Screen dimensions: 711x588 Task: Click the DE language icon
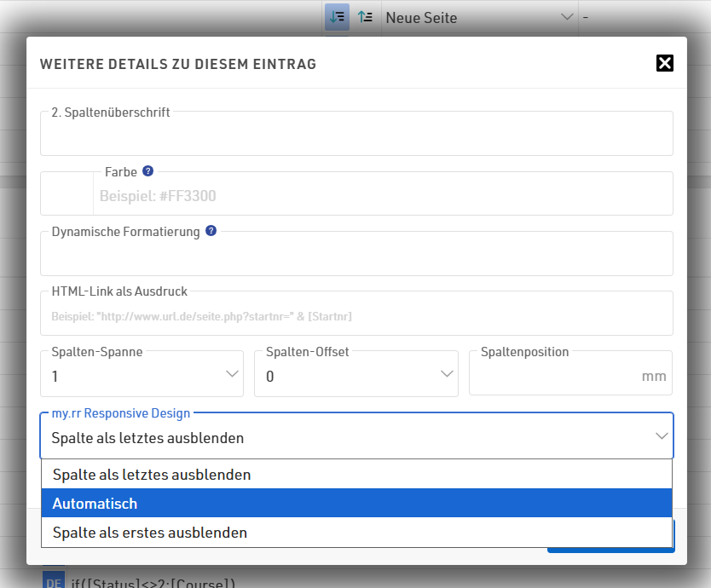pos(54,580)
